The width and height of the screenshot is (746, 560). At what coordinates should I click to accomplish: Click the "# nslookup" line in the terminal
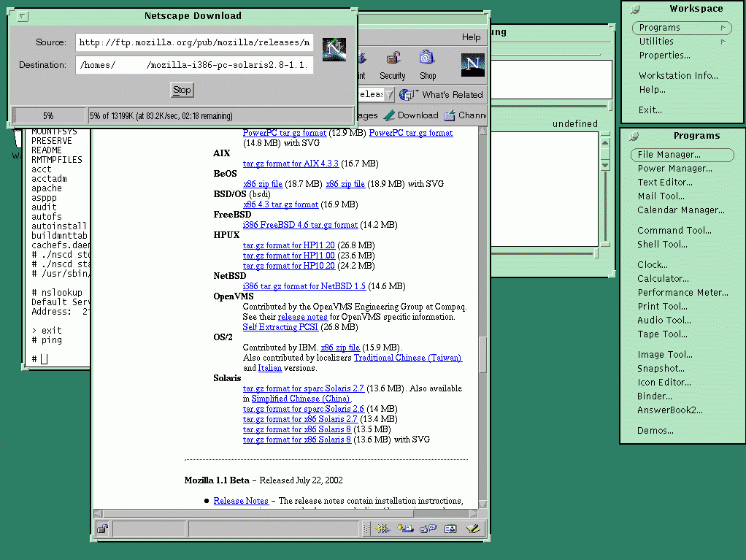coord(57,293)
